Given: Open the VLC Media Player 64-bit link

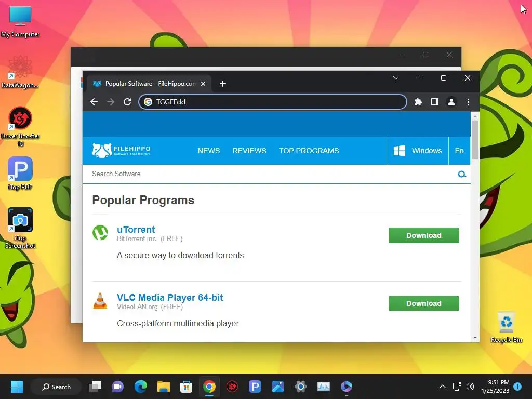Looking at the screenshot, I should [x=170, y=298].
